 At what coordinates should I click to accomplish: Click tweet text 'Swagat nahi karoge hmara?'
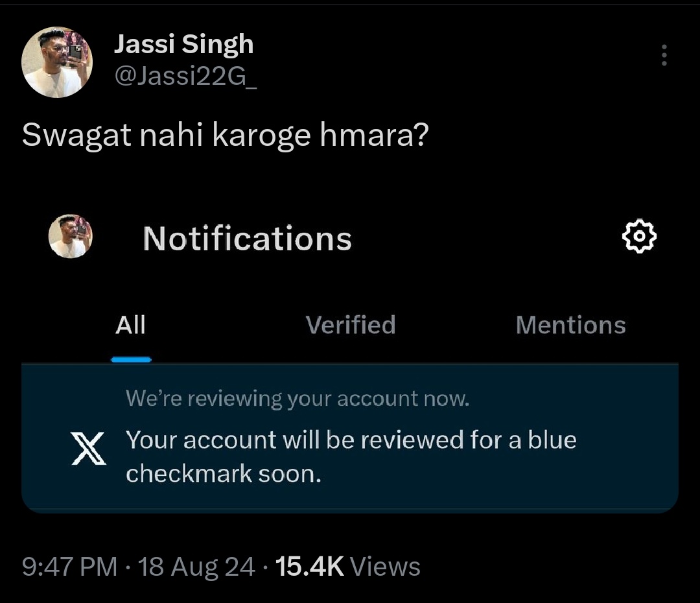[x=226, y=135]
